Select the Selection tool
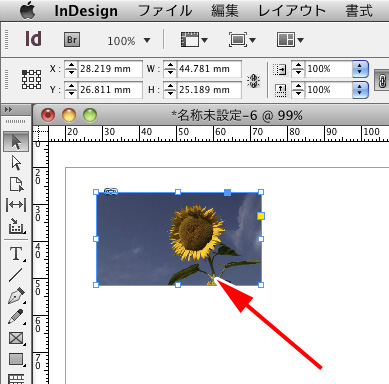The width and height of the screenshot is (389, 384). click(16, 142)
